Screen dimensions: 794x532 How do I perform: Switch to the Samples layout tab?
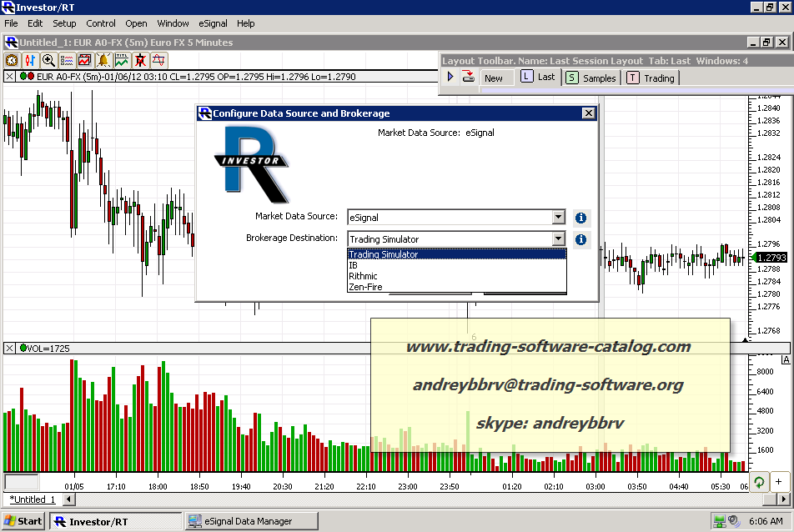point(591,78)
